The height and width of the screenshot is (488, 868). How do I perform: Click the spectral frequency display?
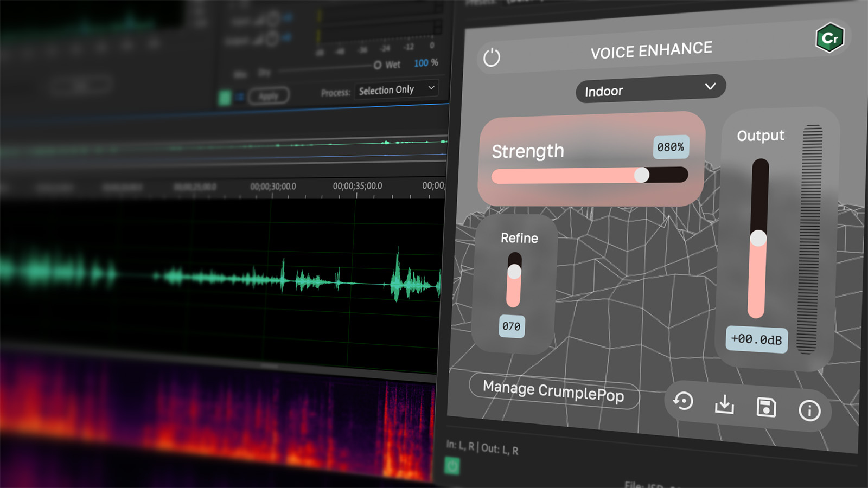tap(217, 418)
